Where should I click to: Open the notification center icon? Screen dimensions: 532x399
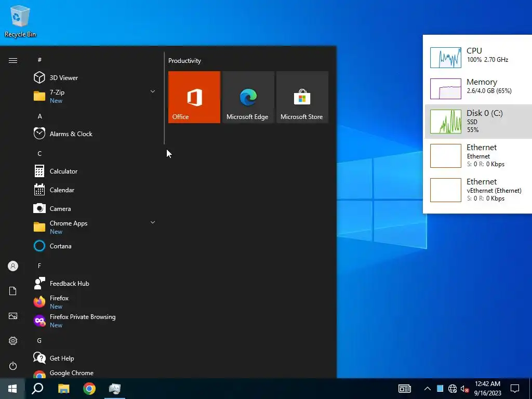515,389
